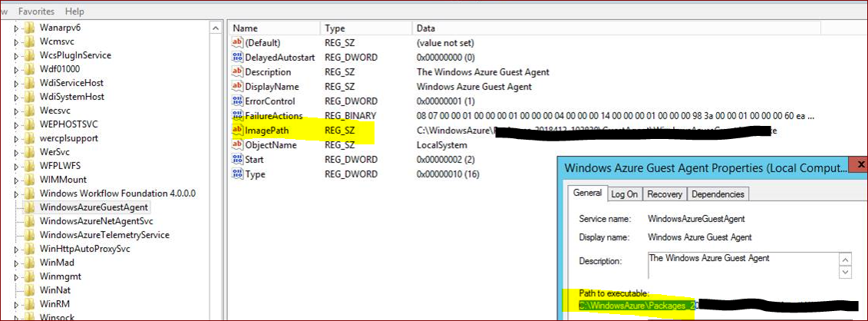Screen dimensions: 868x321
Task: Click the WinRM key folder icon
Action: [x=30, y=304]
